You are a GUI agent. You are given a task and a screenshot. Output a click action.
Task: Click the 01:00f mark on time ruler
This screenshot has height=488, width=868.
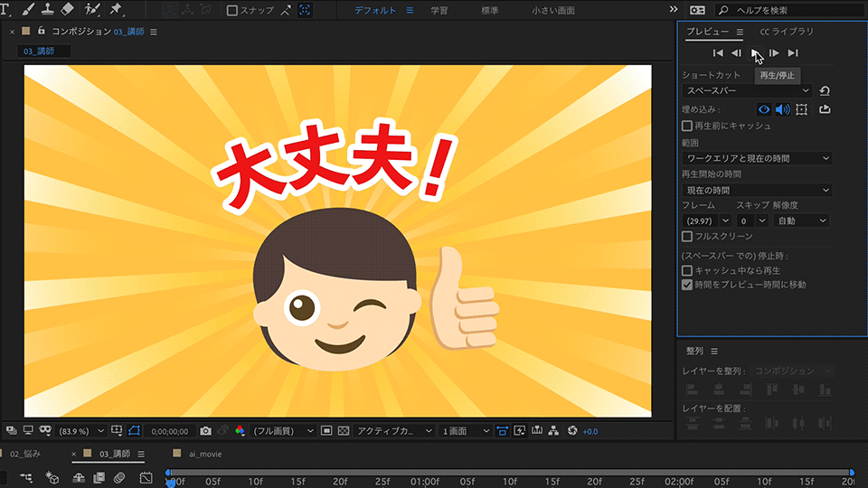coord(425,482)
